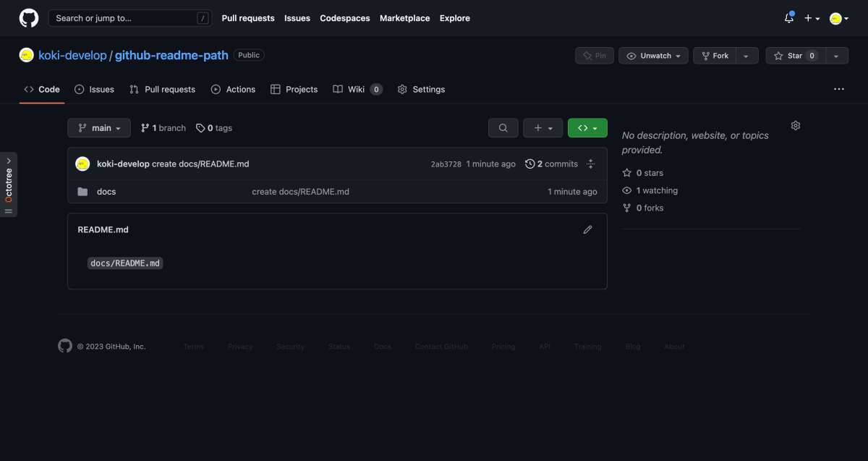
Task: Open the user avatar menu
Action: click(x=839, y=18)
